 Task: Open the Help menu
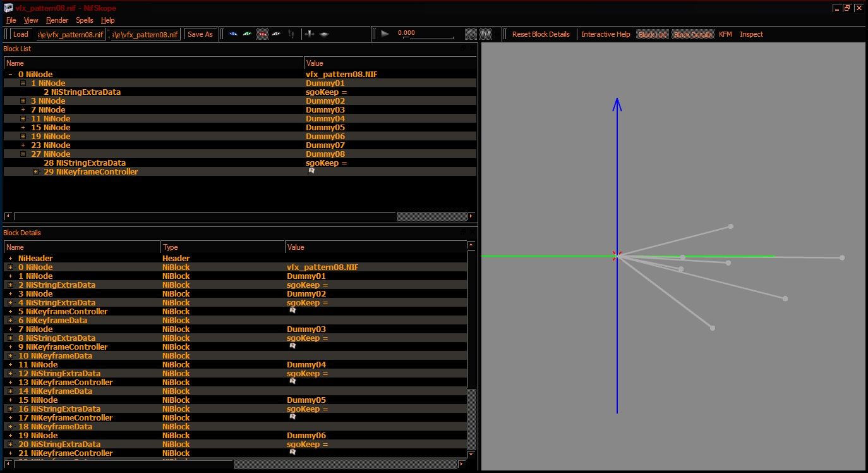[x=108, y=20]
